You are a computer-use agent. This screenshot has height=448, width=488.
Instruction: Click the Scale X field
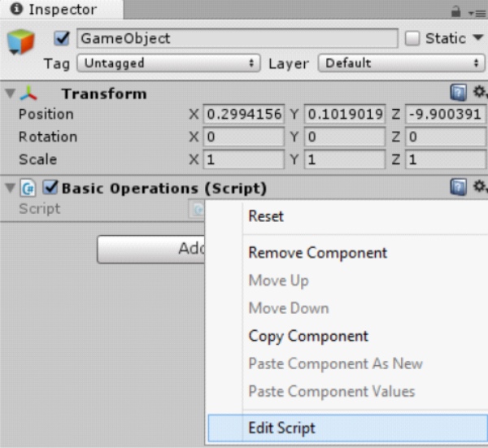(x=244, y=159)
